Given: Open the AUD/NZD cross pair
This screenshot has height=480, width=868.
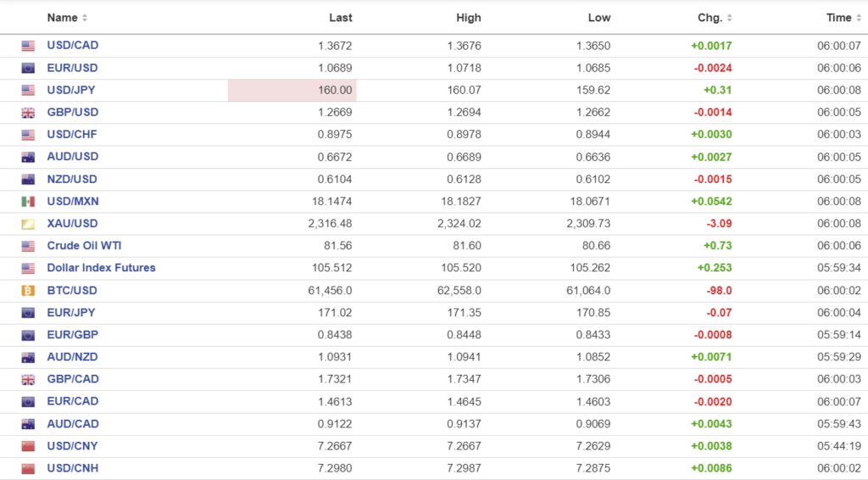Looking at the screenshot, I should (73, 357).
